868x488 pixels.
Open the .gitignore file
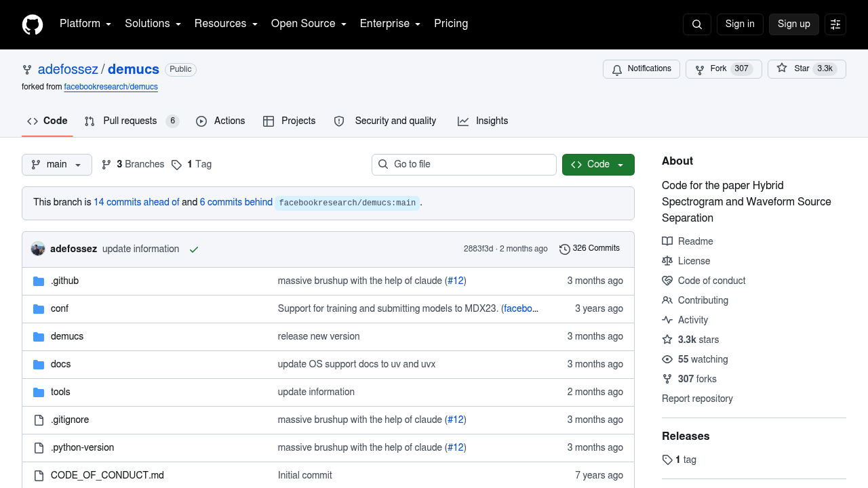(70, 420)
